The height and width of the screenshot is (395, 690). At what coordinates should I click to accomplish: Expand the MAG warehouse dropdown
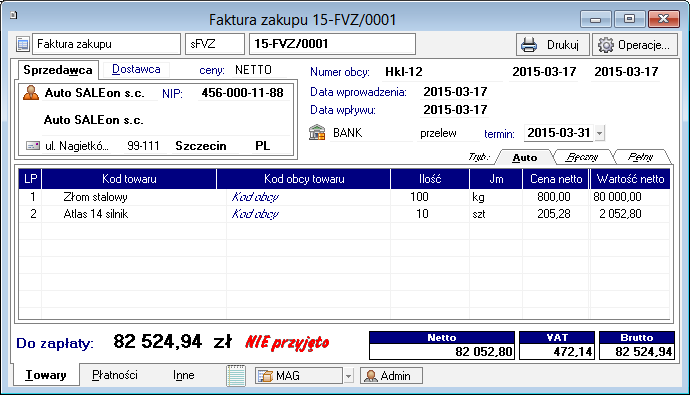[348, 376]
